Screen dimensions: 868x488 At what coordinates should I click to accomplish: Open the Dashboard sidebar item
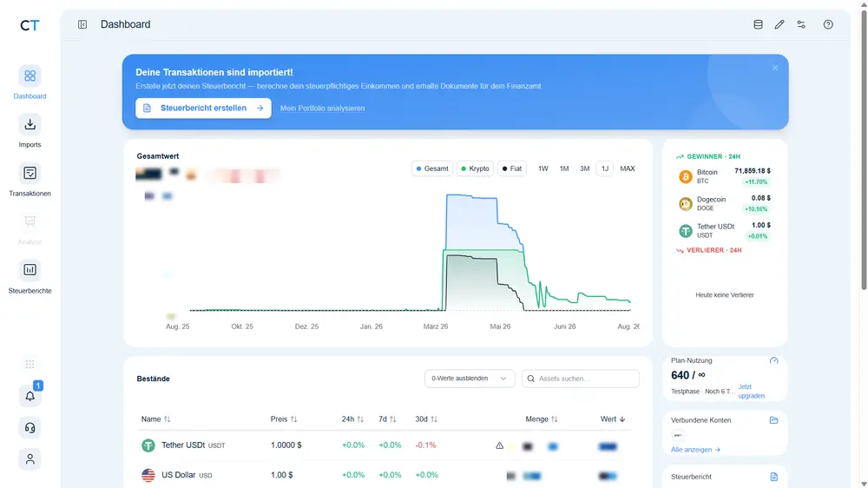(x=30, y=83)
